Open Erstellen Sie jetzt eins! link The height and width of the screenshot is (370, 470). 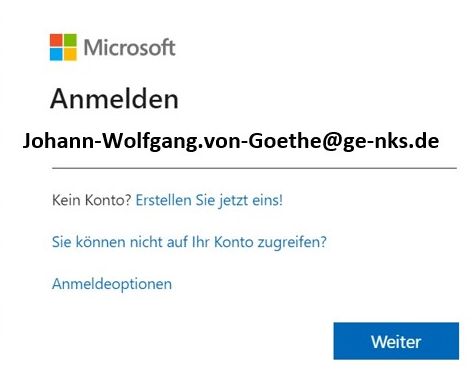(x=209, y=200)
